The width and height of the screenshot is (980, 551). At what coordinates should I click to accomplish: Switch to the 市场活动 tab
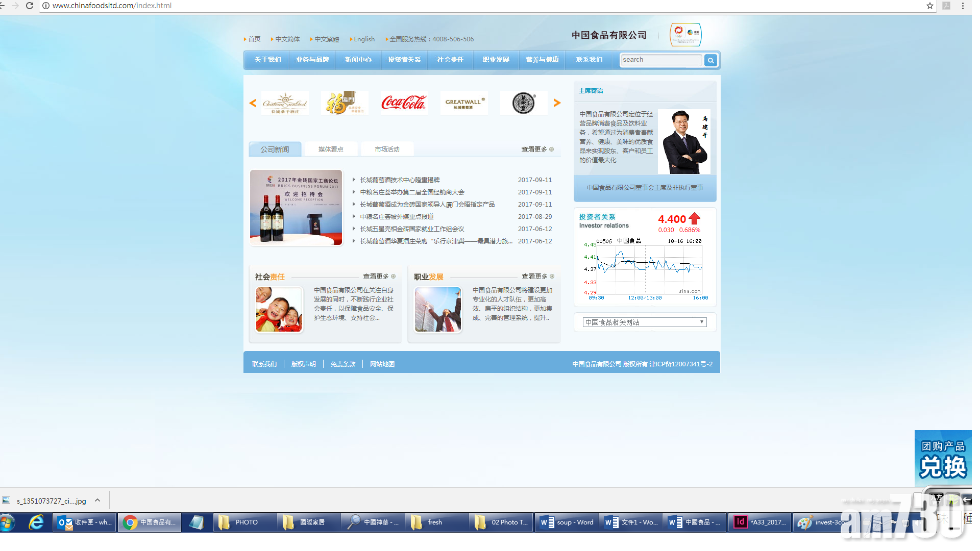click(x=387, y=149)
